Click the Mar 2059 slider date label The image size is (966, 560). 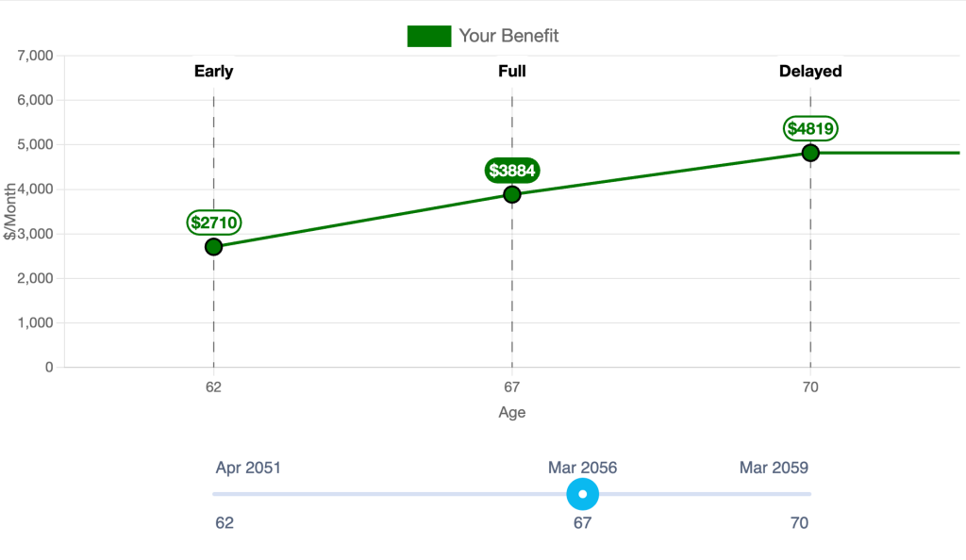pyautogui.click(x=774, y=468)
